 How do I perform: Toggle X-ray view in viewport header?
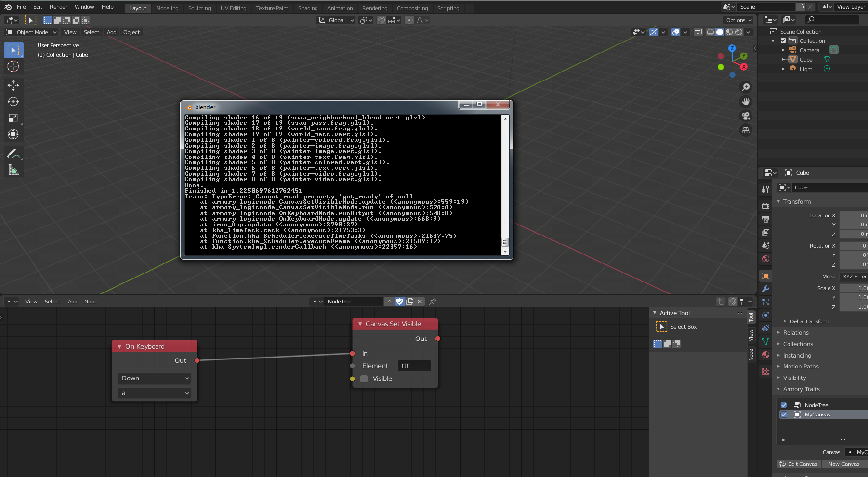coord(698,32)
